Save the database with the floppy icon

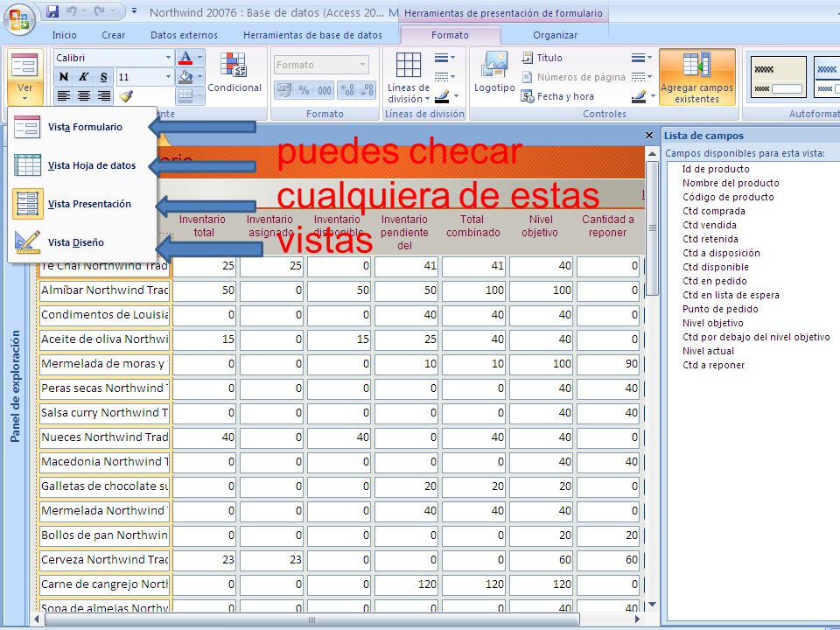click(x=52, y=11)
